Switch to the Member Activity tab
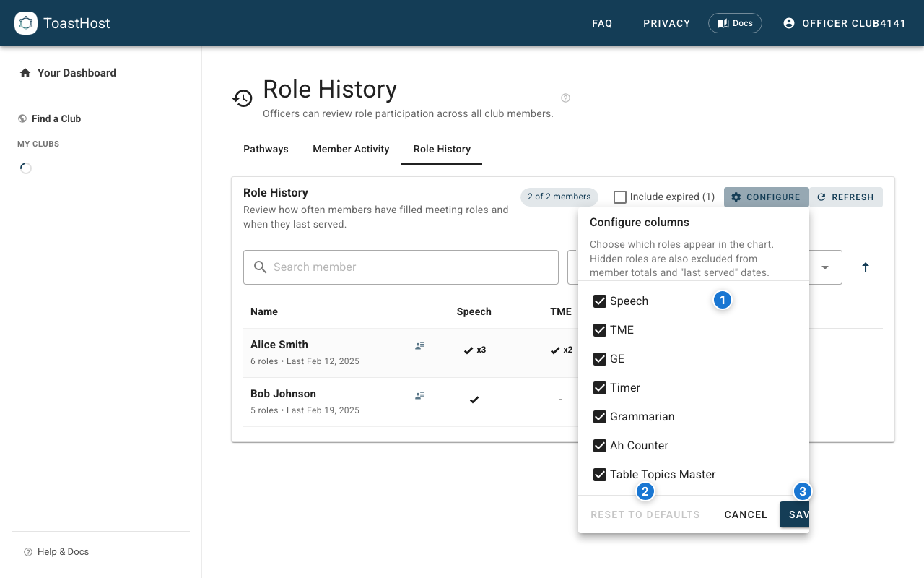924x578 pixels. click(351, 149)
